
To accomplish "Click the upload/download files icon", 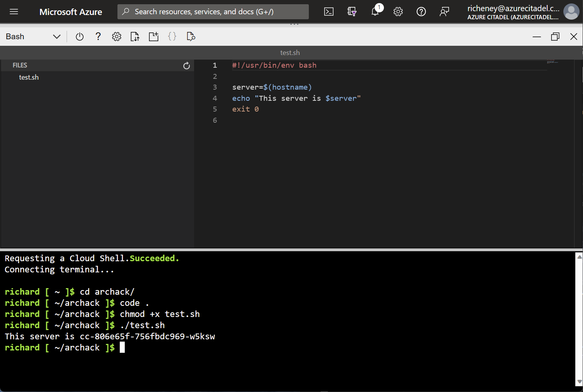I will (135, 37).
